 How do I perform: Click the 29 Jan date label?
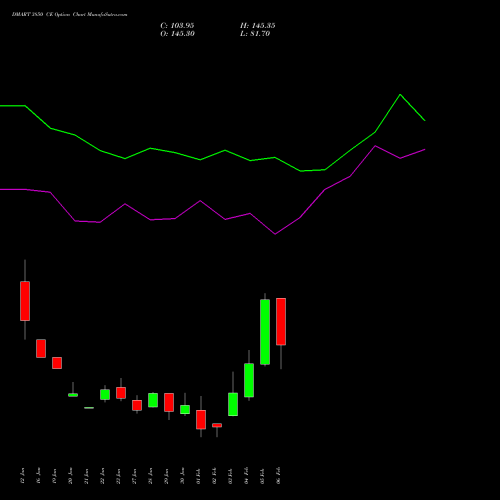tap(167, 475)
